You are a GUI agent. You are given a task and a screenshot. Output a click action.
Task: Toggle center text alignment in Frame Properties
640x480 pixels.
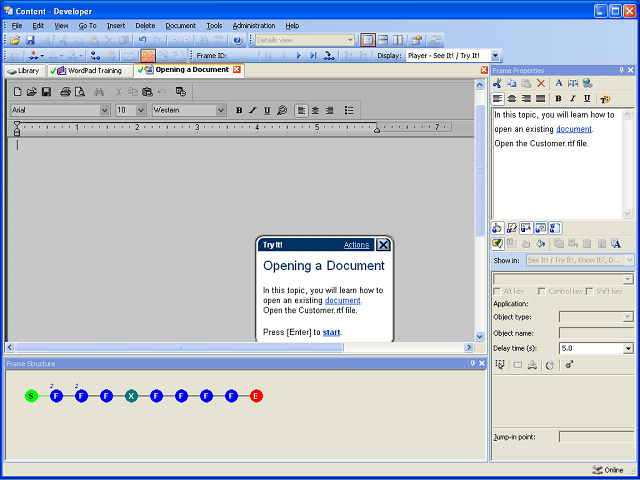click(512, 99)
